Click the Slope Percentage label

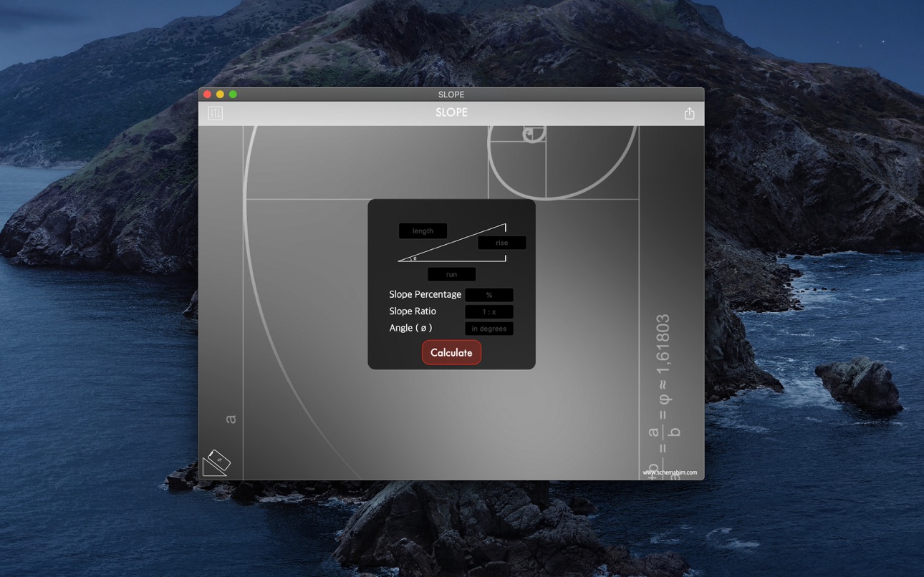[425, 294]
